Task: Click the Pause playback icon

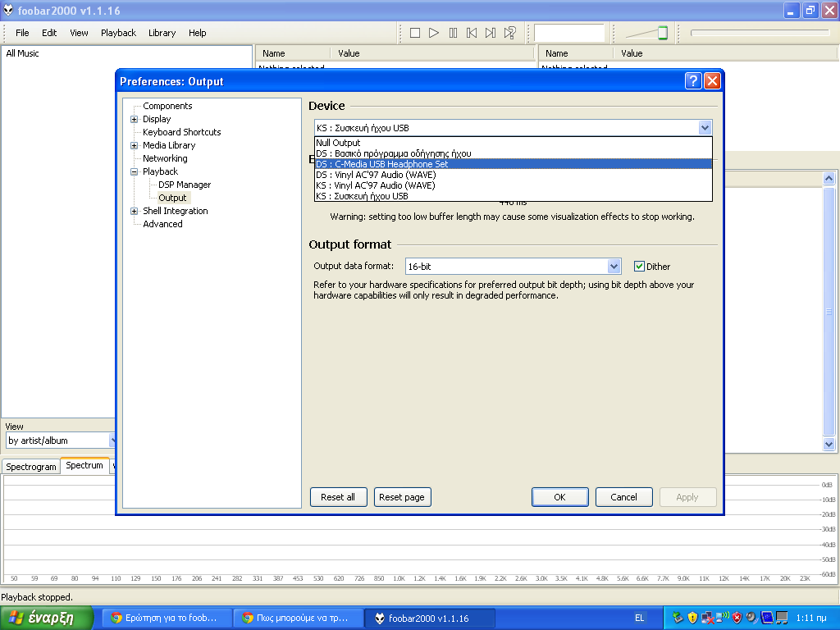Action: [453, 33]
